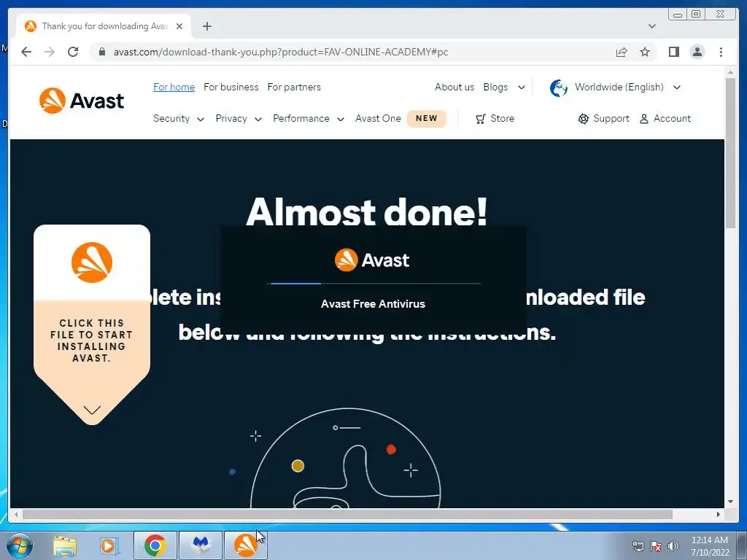Click the horizontal scrollbar thumb
The width and height of the screenshot is (747, 560).
tap(347, 514)
